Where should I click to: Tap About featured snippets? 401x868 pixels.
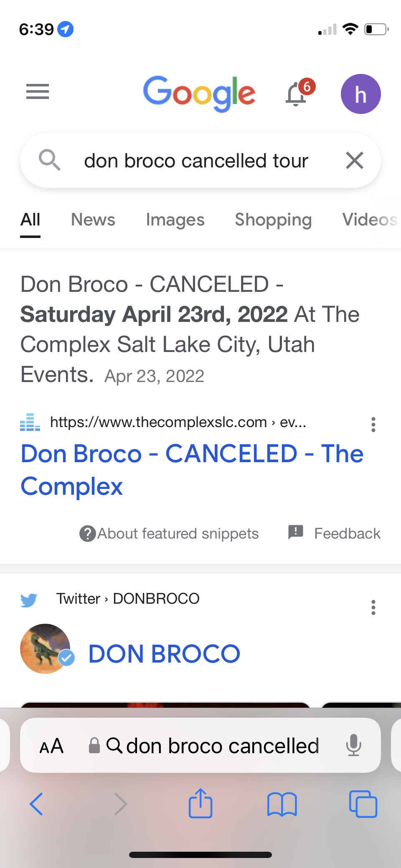(170, 534)
